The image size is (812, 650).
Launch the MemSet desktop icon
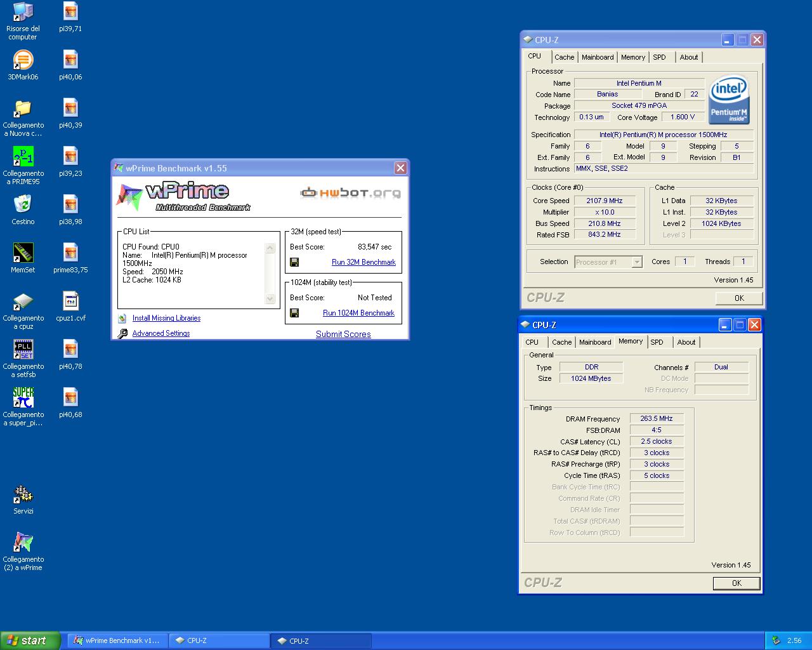(23, 253)
